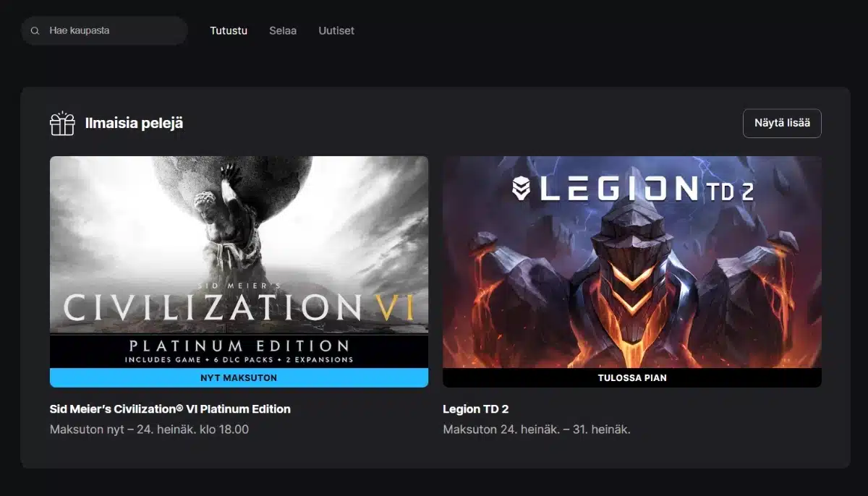Switch to the Selaa tab

click(x=283, y=31)
